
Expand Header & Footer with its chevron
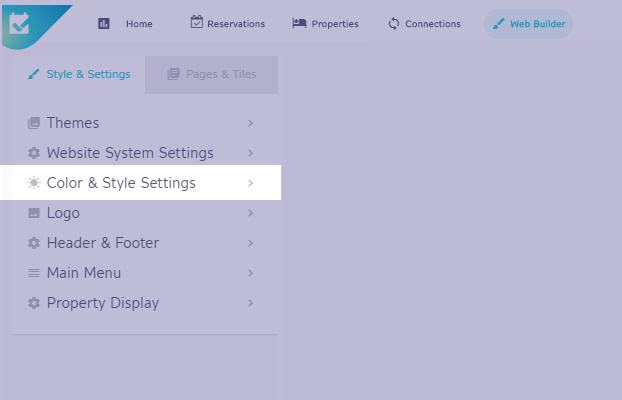tap(250, 243)
